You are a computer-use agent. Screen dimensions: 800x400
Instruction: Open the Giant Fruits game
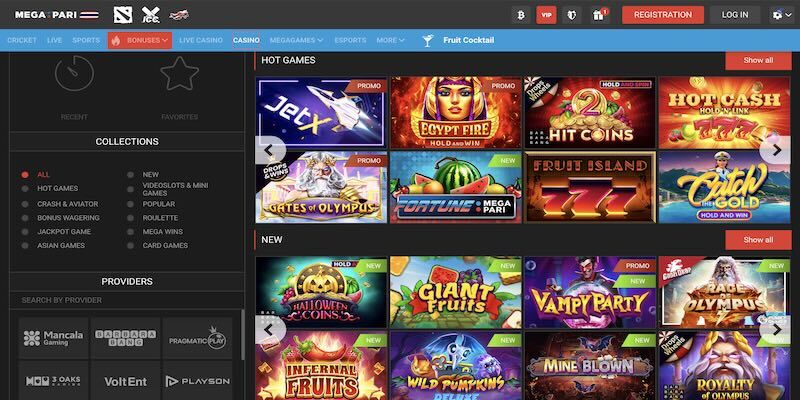click(x=456, y=292)
